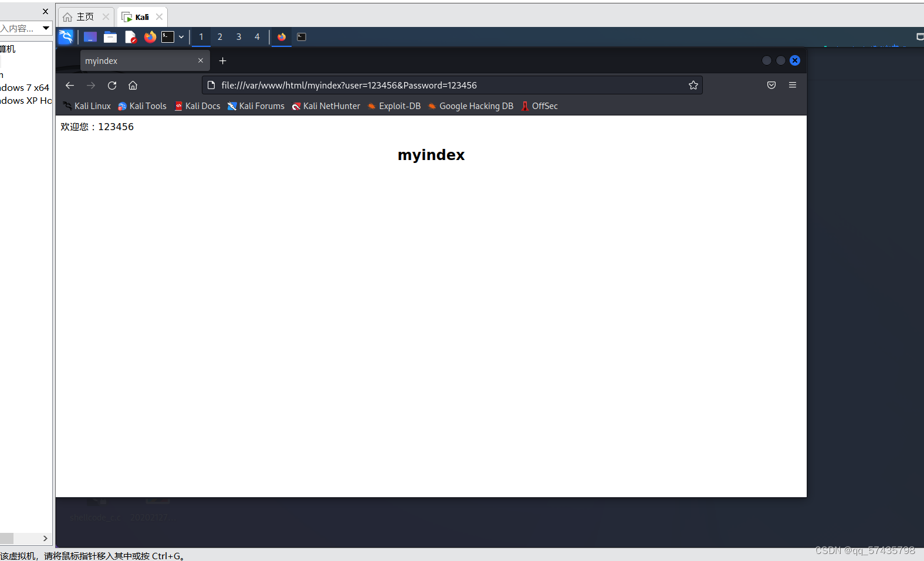Viewport: 924px width, 561px height.
Task: Switch to workspace 4
Action: (257, 37)
